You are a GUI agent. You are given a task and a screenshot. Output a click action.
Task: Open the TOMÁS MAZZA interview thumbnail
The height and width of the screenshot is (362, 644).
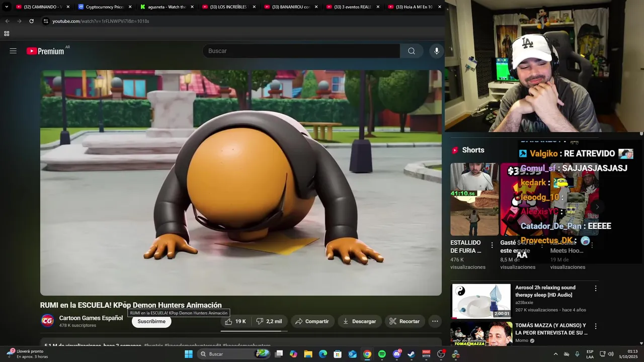coord(481,334)
